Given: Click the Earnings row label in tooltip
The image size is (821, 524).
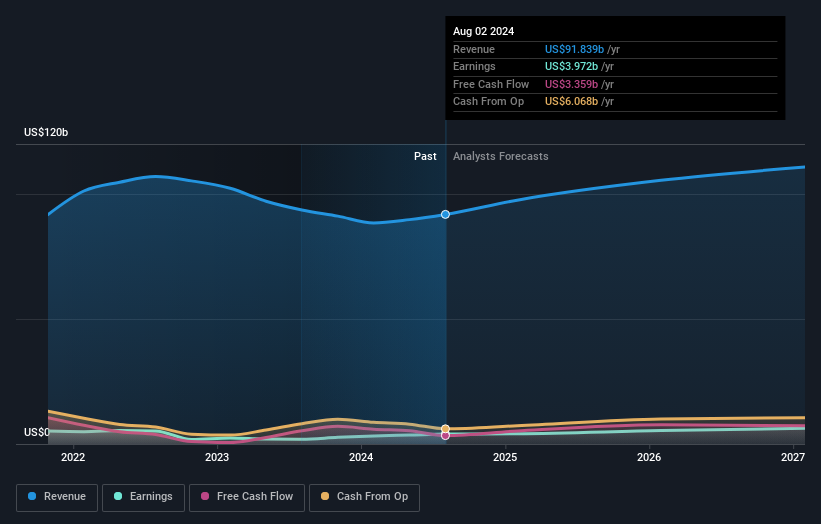Looking at the screenshot, I should (474, 66).
